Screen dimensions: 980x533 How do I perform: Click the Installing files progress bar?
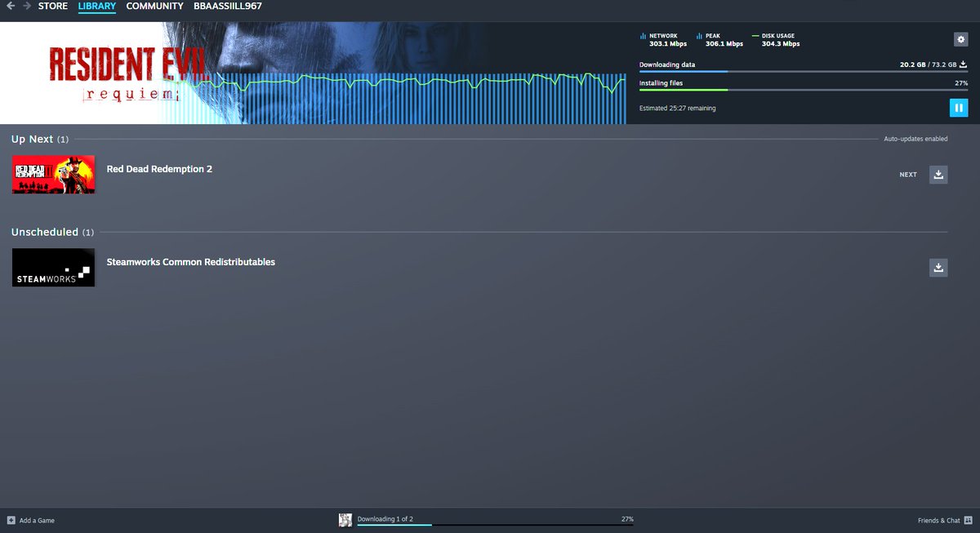point(804,90)
